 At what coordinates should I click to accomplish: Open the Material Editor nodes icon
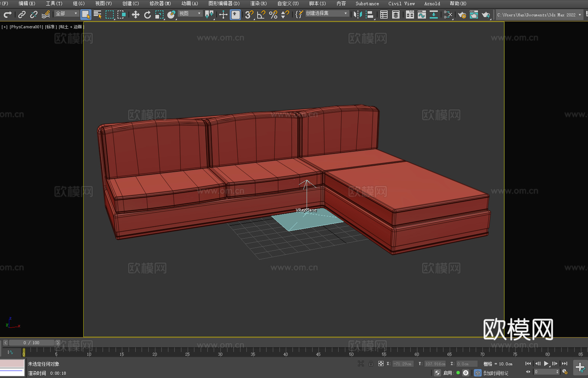point(448,14)
